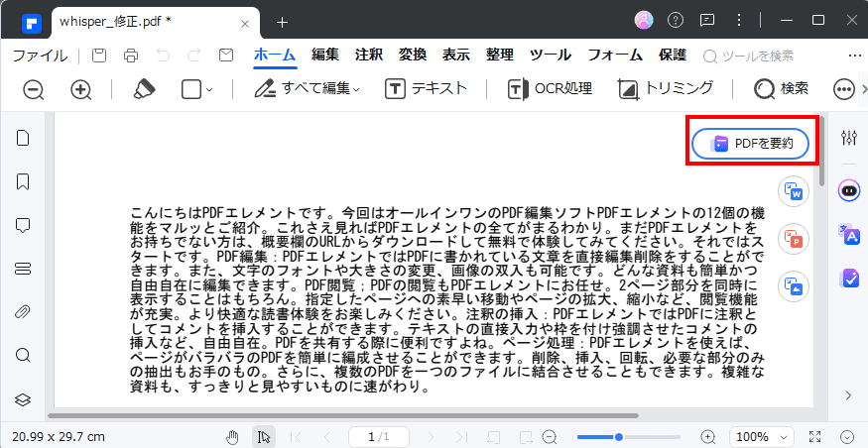This screenshot has width=868, height=448.
Task: Click the convert to image floating icon
Action: [x=794, y=286]
